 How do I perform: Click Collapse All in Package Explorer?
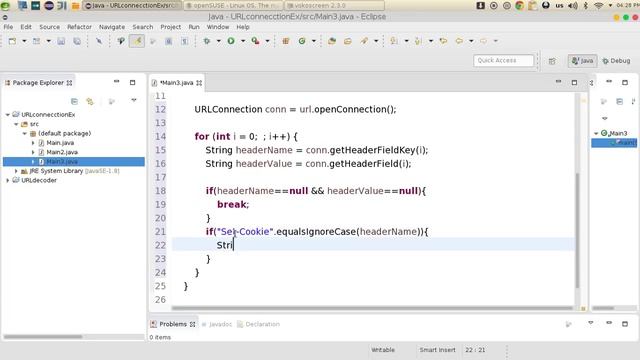click(74, 101)
